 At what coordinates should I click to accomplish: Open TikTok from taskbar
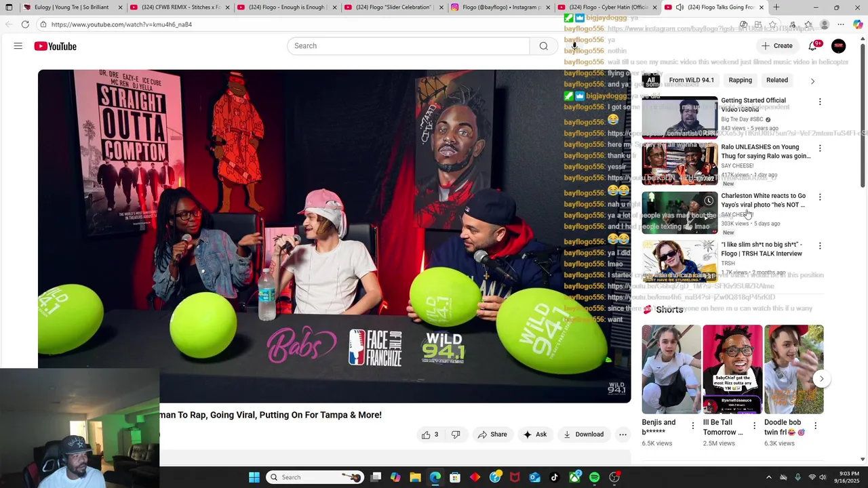[555, 477]
